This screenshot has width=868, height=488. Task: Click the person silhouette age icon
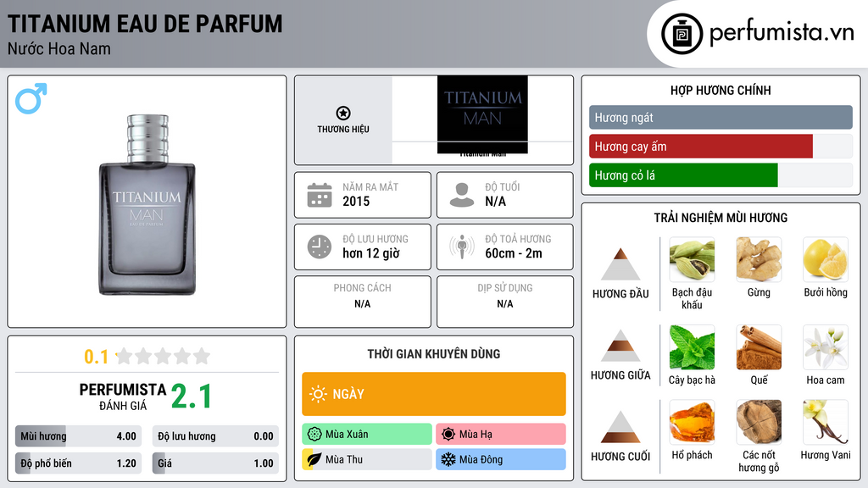pyautogui.click(x=461, y=195)
